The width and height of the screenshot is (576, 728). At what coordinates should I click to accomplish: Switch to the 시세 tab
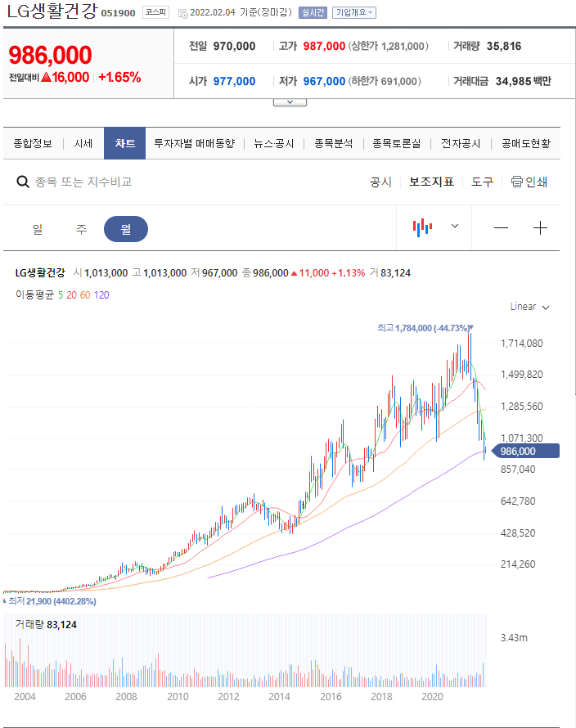[83, 143]
